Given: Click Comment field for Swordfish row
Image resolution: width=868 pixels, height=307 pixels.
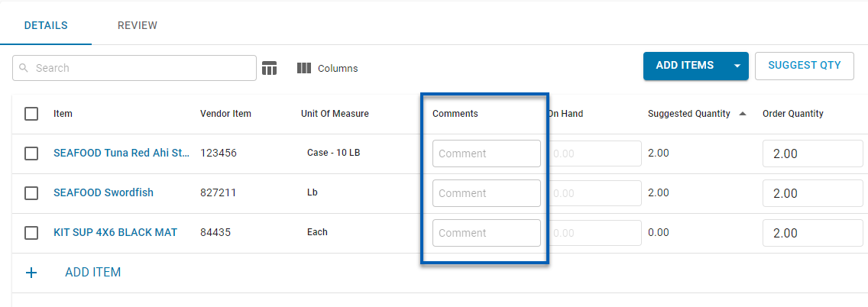Looking at the screenshot, I should [487, 193].
